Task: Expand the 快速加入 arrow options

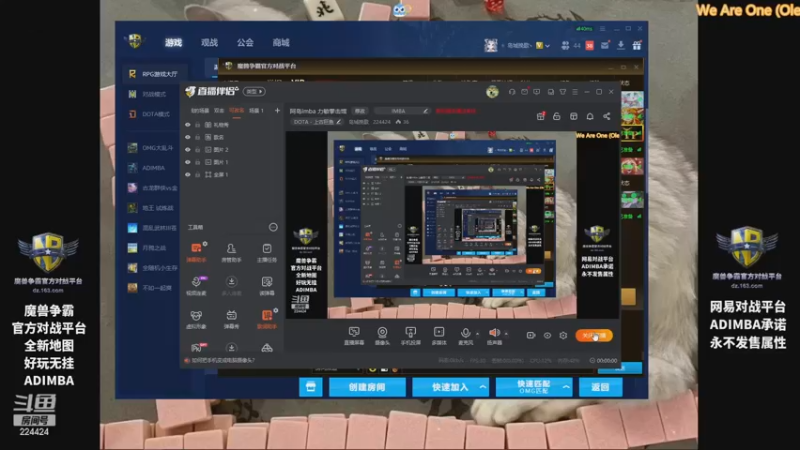Action: (483, 387)
